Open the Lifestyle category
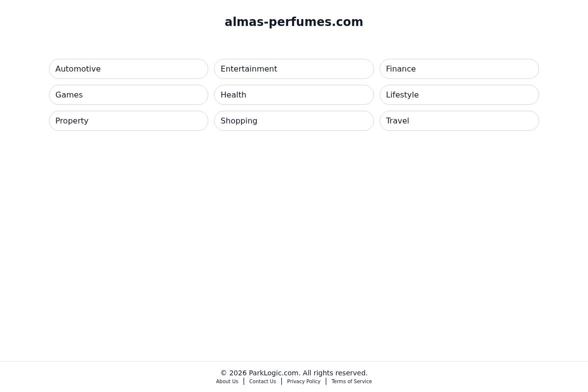The width and height of the screenshot is (588, 392). click(x=459, y=95)
